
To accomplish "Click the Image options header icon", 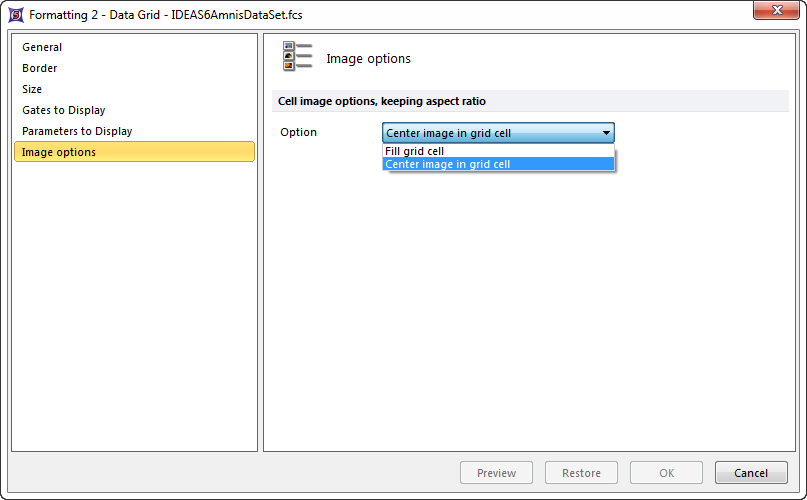I will pos(297,57).
